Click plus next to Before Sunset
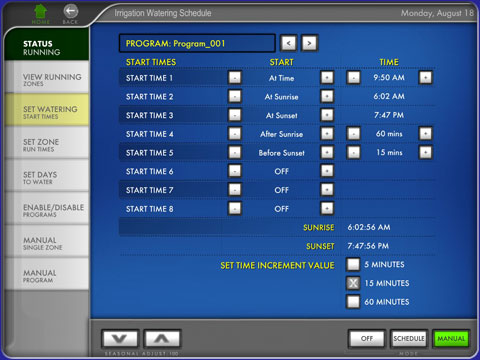This screenshot has width=480, height=360. click(327, 152)
